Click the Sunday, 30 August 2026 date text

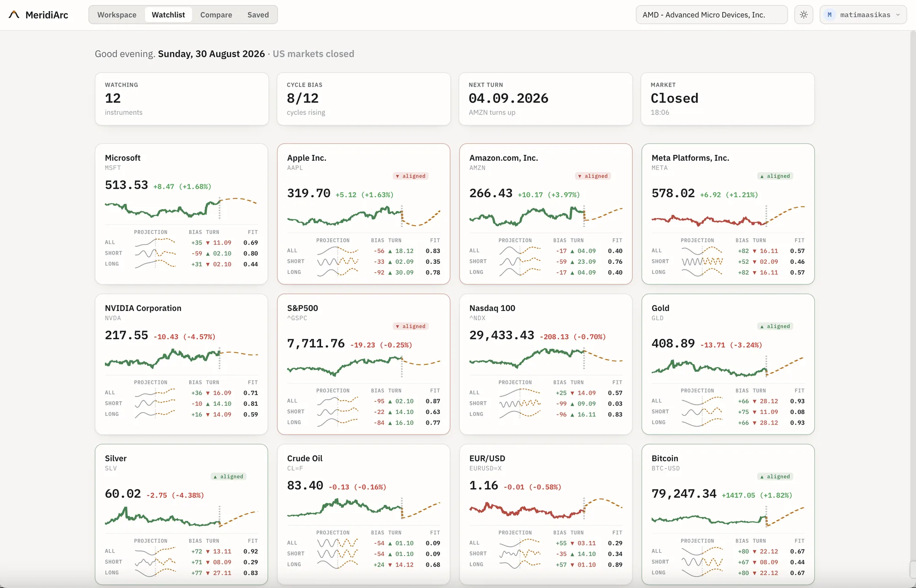click(211, 54)
